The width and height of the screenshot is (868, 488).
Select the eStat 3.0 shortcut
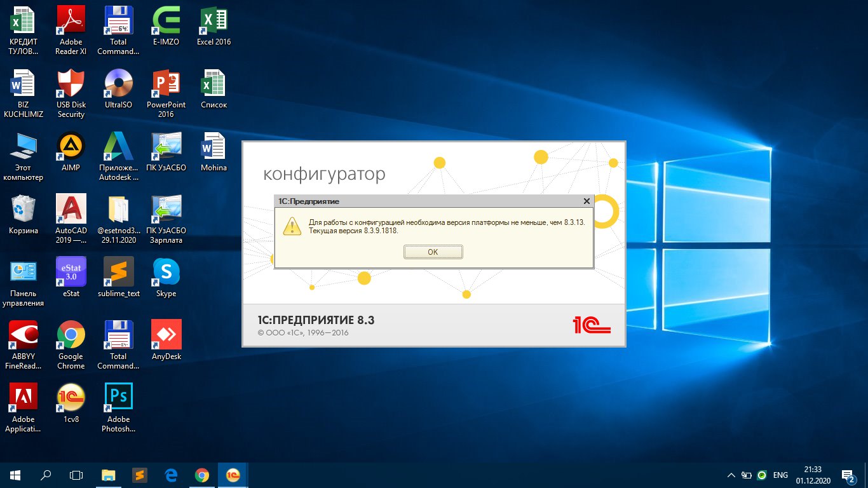click(x=71, y=278)
